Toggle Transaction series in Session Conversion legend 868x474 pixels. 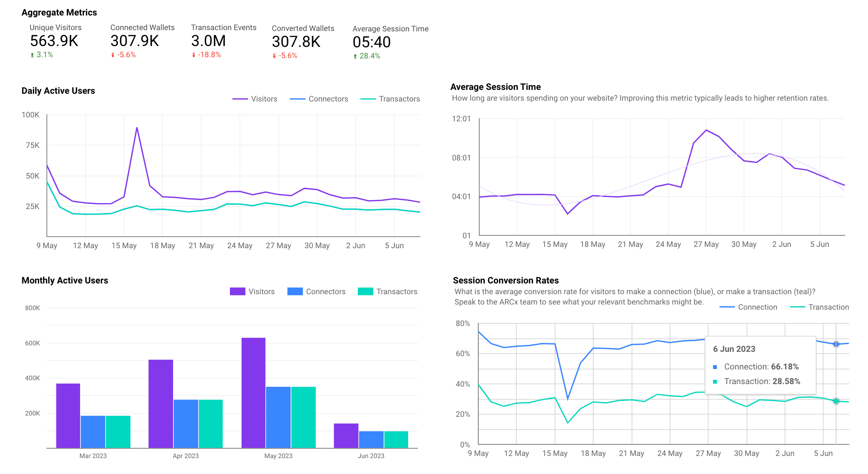click(x=828, y=307)
